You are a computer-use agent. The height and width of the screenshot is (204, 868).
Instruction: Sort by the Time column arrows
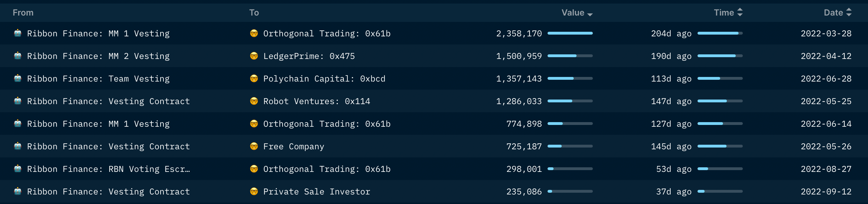tap(740, 12)
